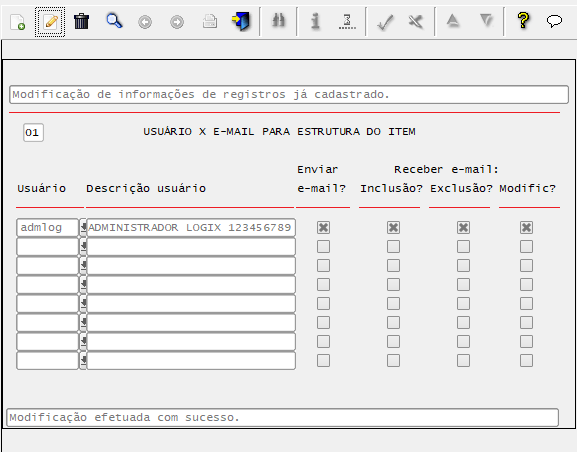Click the new record (Incluir) icon
This screenshot has height=452, width=577.
click(x=17, y=22)
